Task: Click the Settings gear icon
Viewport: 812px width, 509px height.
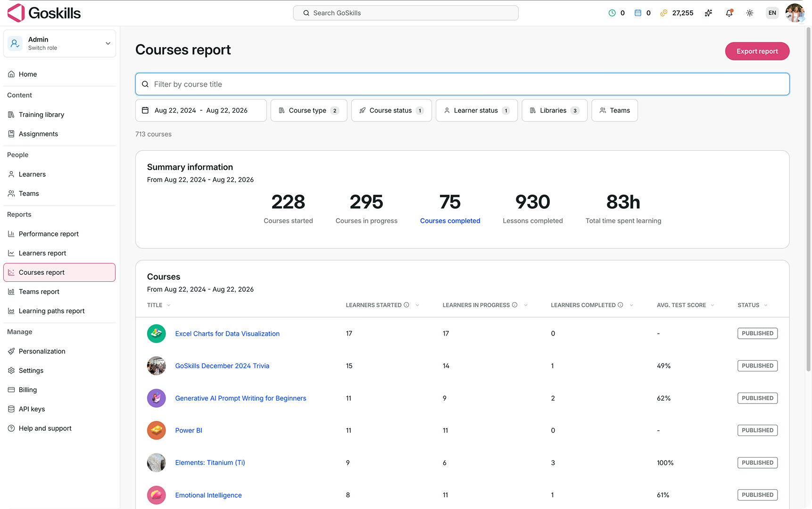Action: [x=11, y=370]
